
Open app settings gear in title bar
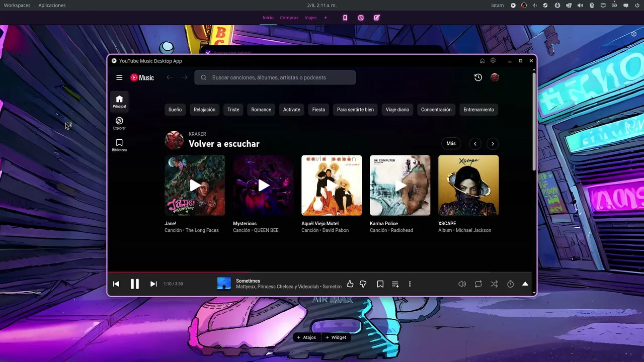tap(493, 61)
